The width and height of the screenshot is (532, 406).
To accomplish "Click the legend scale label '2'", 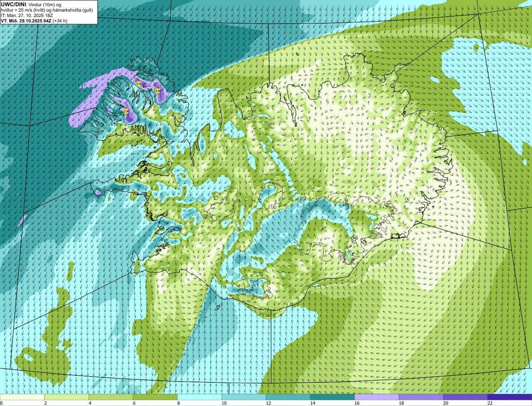I will (45, 403).
